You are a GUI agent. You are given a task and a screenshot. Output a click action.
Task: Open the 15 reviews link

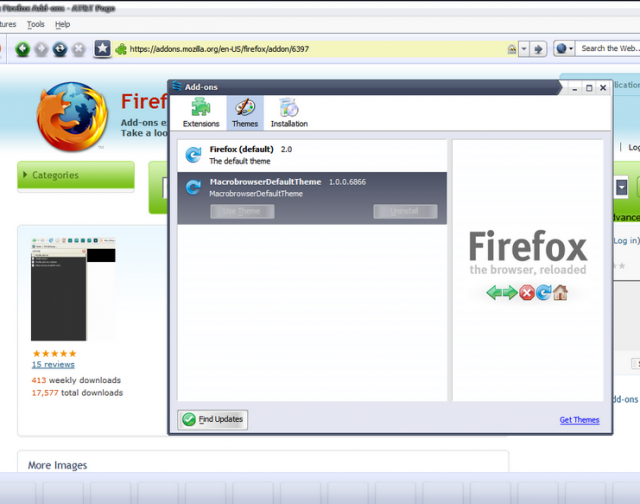pyautogui.click(x=53, y=364)
